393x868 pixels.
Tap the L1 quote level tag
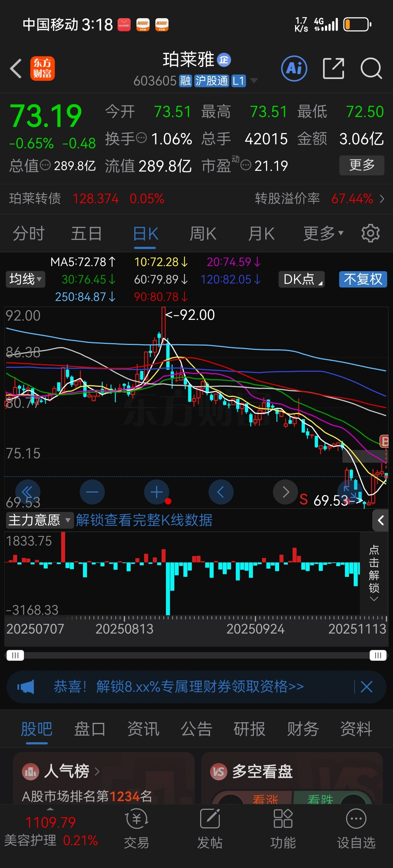tap(239, 81)
